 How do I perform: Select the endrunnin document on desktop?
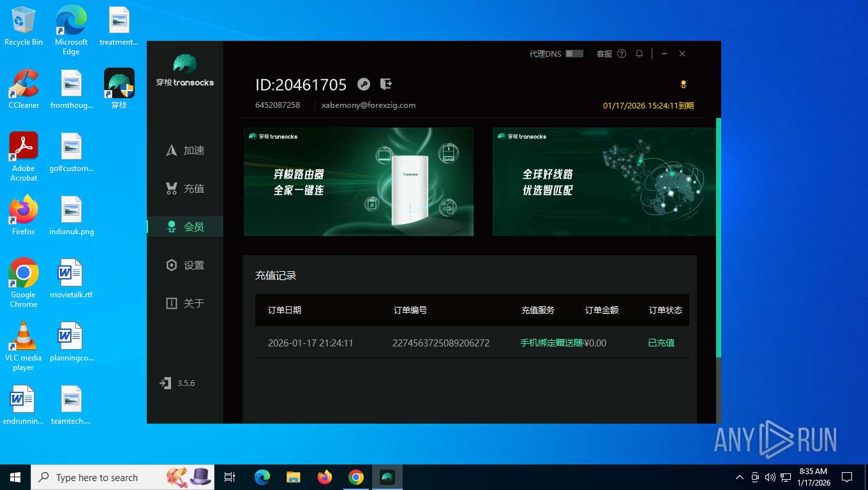(x=24, y=405)
